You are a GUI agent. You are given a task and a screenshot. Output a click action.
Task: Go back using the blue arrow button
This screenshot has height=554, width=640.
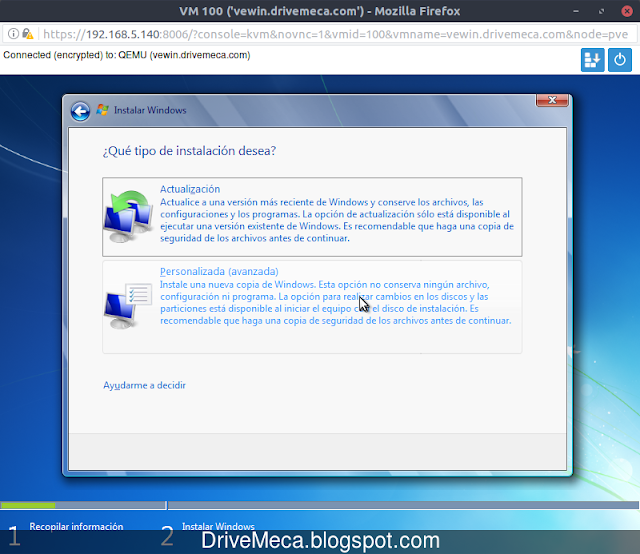pos(80,111)
